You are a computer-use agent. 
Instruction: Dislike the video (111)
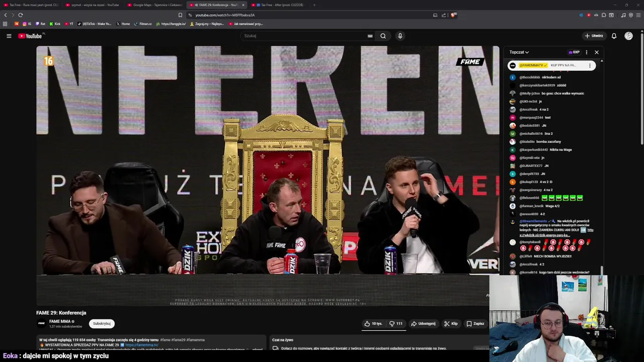(x=396, y=324)
